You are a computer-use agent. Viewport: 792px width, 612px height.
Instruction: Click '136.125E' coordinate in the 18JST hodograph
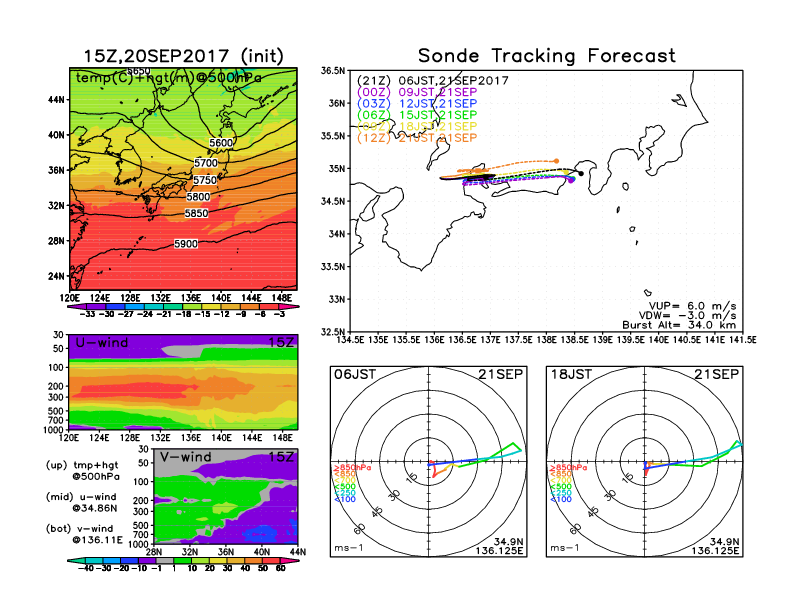pos(715,550)
